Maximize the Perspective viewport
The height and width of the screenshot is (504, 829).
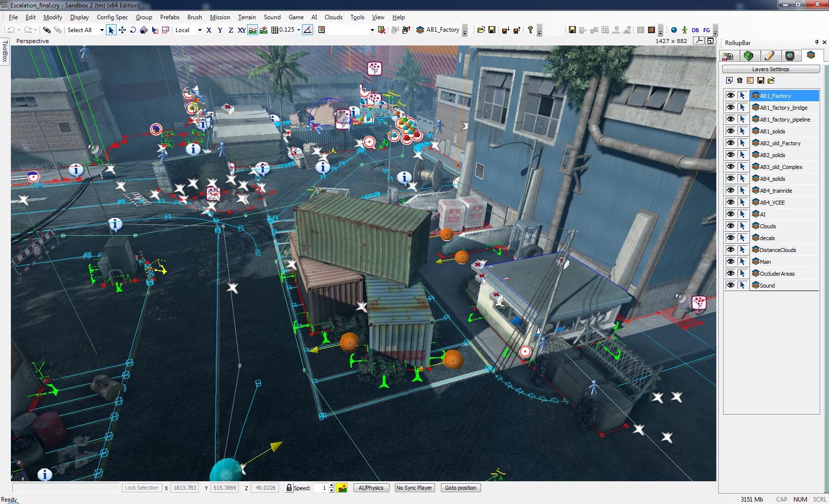click(x=711, y=41)
